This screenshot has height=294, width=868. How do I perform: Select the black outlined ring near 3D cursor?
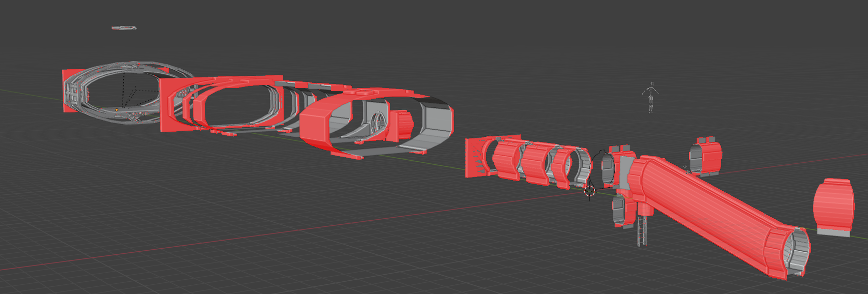click(602, 169)
